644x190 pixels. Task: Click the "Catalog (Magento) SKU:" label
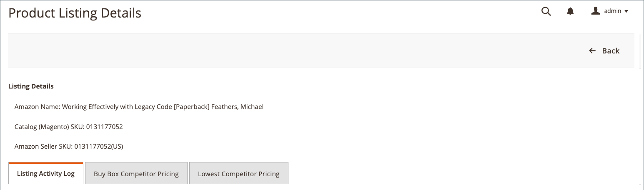(x=50, y=127)
